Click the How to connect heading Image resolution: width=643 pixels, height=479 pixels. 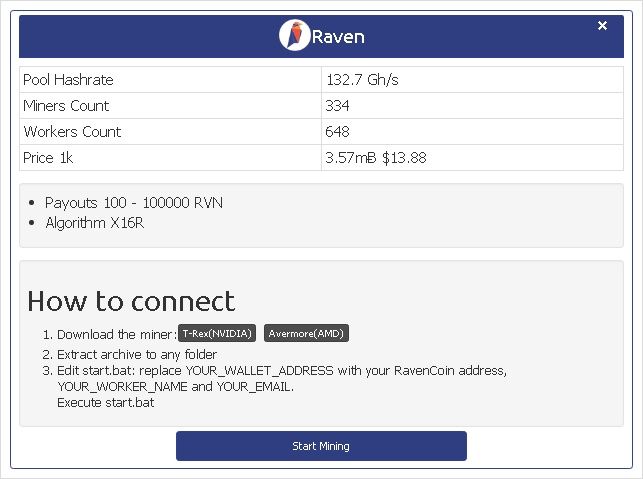coord(131,301)
